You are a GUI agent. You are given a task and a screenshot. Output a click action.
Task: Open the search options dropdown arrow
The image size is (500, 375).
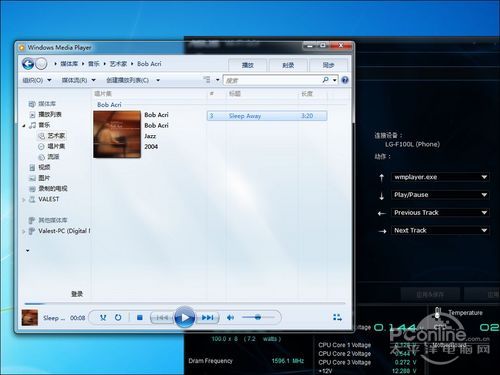click(x=334, y=80)
